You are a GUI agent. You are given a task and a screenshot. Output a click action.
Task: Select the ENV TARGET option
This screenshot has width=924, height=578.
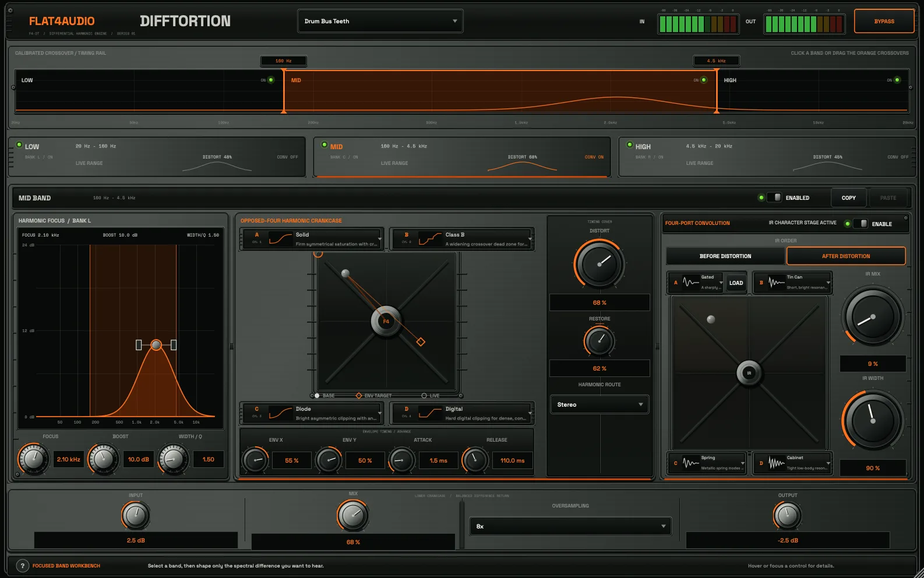click(x=373, y=396)
